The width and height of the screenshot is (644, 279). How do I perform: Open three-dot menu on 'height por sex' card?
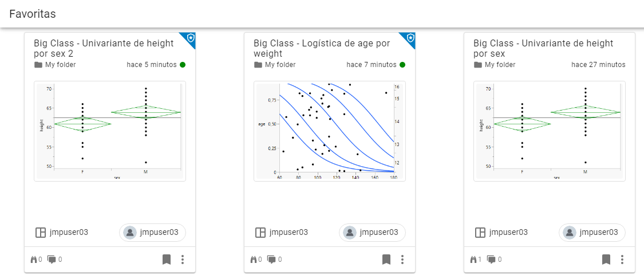[x=622, y=260]
